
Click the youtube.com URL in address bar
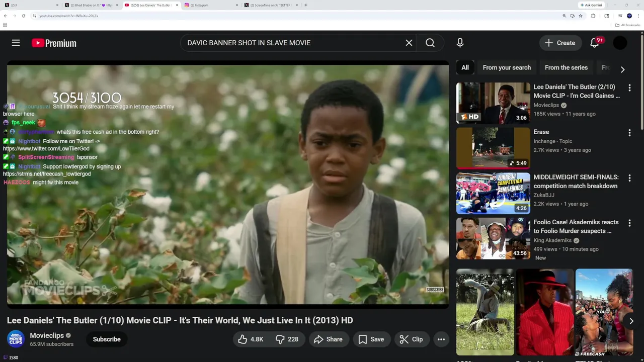point(68,16)
